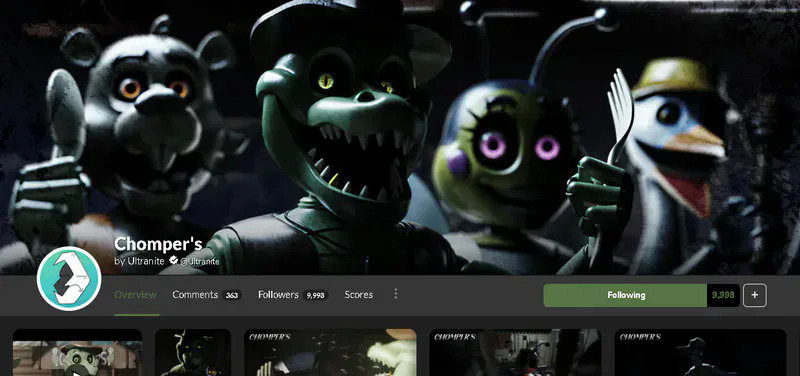This screenshot has width=800, height=376.
Task: Open the three-dot more options menu
Action: pos(395,294)
